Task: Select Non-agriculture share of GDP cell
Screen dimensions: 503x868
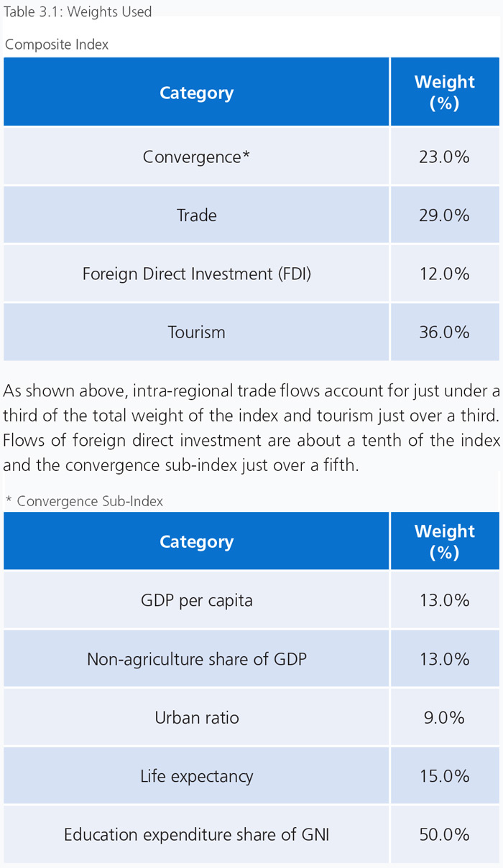Action: tap(196, 659)
